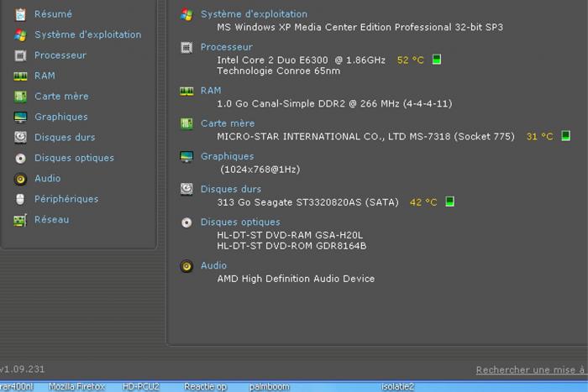The height and width of the screenshot is (392, 588).
Task: Click AMD High Definition Audio Device text
Action: click(296, 279)
